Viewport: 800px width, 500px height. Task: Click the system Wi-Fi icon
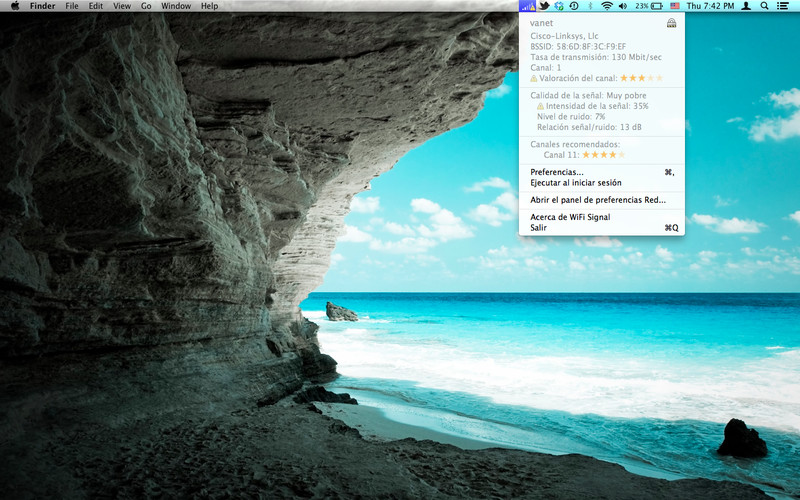[x=606, y=6]
